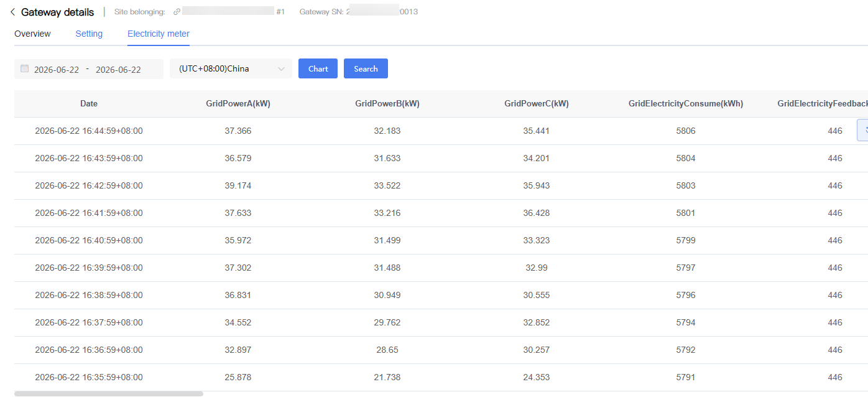Click consumption value 5804
Image resolution: width=868 pixels, height=397 pixels.
[x=686, y=159]
